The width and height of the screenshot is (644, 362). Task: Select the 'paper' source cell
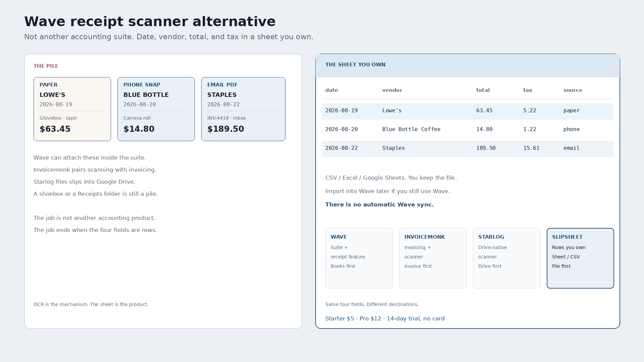(x=572, y=111)
